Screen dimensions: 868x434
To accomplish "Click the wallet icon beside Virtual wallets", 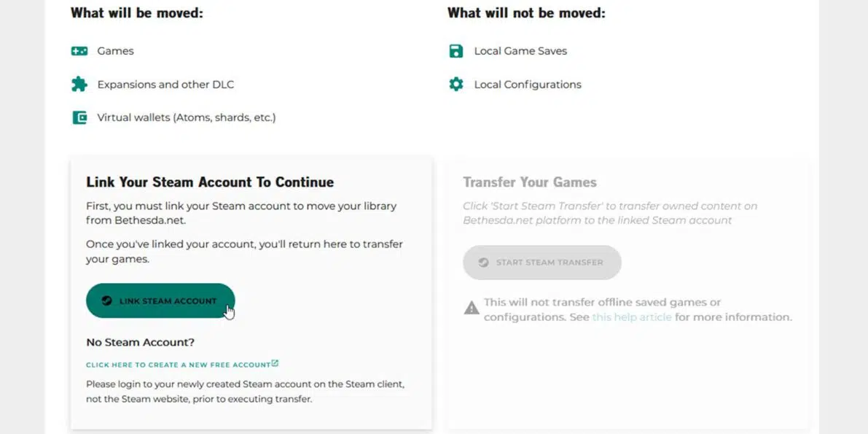I will coord(79,117).
